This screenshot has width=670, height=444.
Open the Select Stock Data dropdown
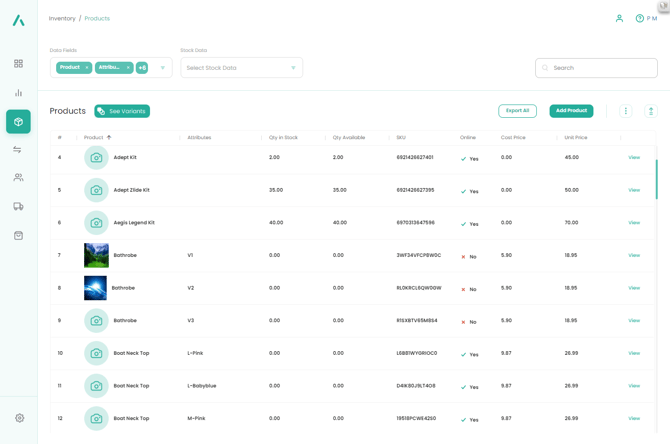coord(241,68)
